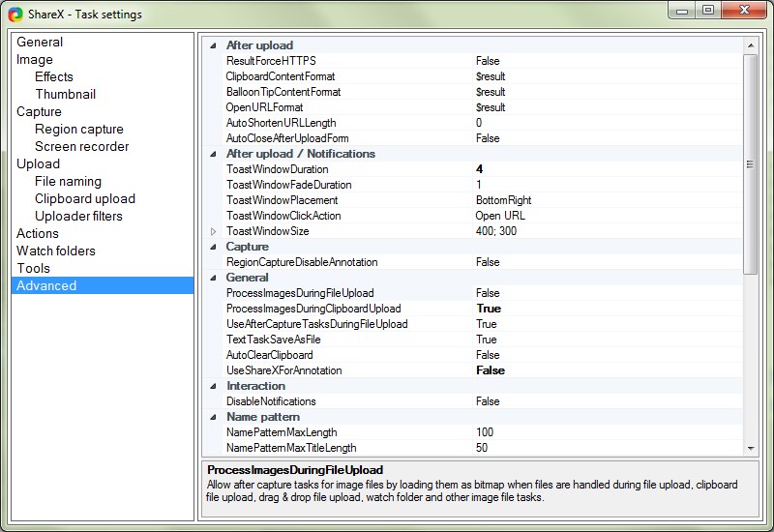This screenshot has height=532, width=774.
Task: Select the TextTaskSaveAsFile property name
Action: click(x=274, y=340)
